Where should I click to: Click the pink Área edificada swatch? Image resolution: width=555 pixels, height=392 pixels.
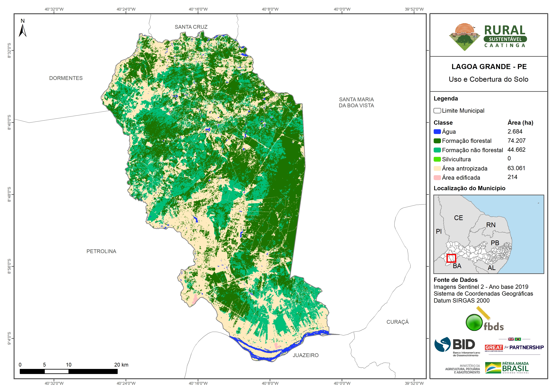437,178
